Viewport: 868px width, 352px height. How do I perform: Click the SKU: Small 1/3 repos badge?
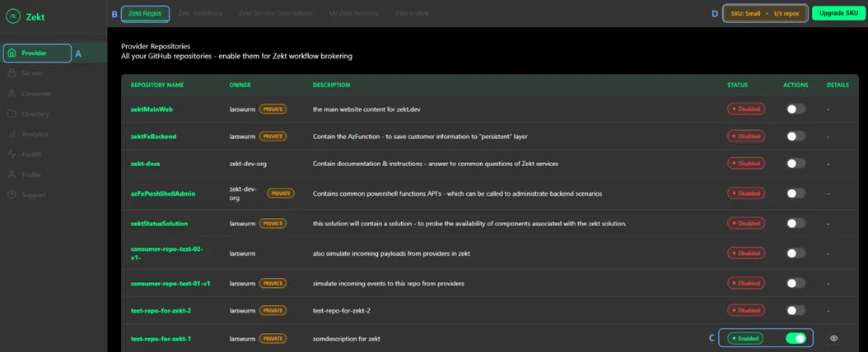(x=765, y=14)
